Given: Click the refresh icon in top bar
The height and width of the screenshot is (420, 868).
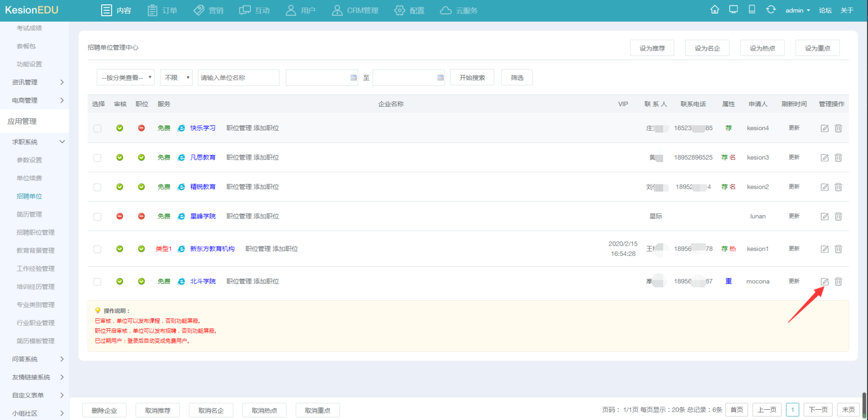Looking at the screenshot, I should click(771, 10).
